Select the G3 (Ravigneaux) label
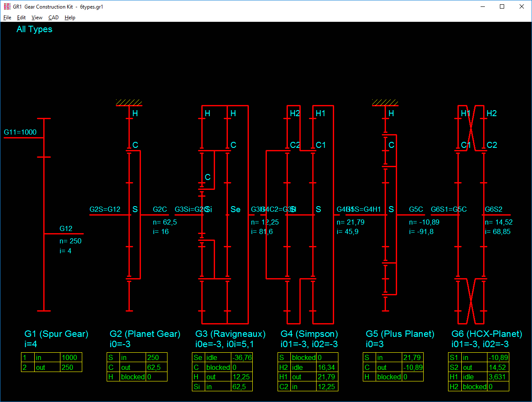The image size is (532, 402). pos(230,334)
